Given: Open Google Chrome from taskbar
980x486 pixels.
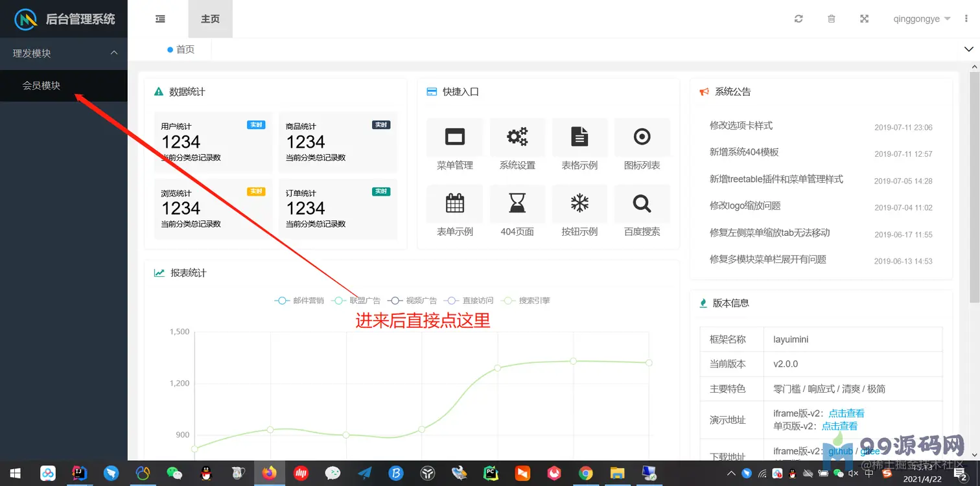Looking at the screenshot, I should (x=585, y=474).
